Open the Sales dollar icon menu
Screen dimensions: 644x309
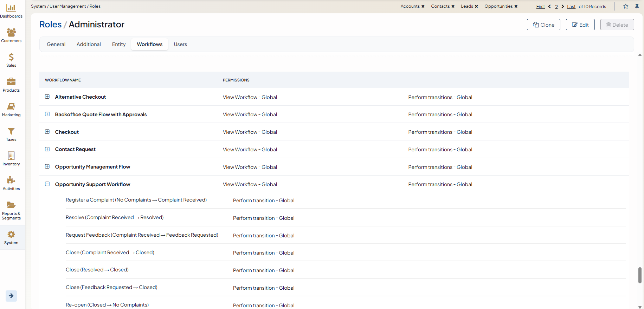pyautogui.click(x=11, y=60)
